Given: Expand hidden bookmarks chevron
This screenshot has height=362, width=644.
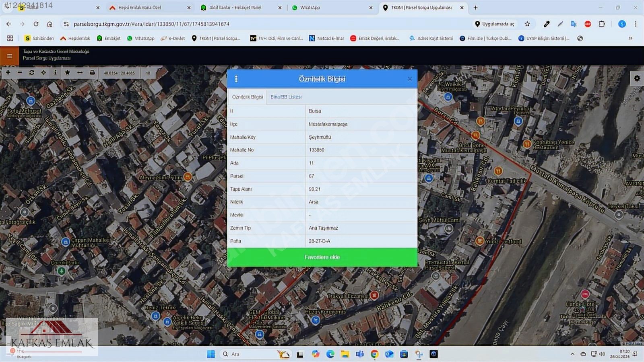Looking at the screenshot, I should [x=630, y=38].
